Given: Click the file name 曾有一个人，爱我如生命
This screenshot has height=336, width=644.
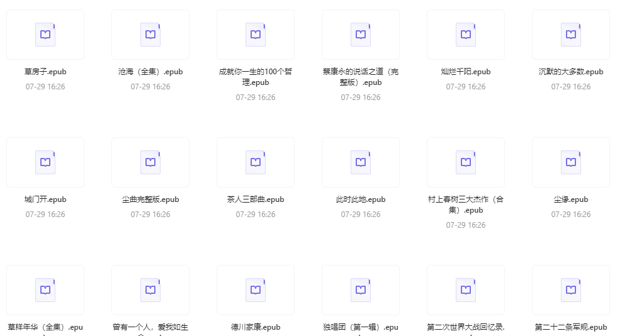Looking at the screenshot, I should pos(150,327).
